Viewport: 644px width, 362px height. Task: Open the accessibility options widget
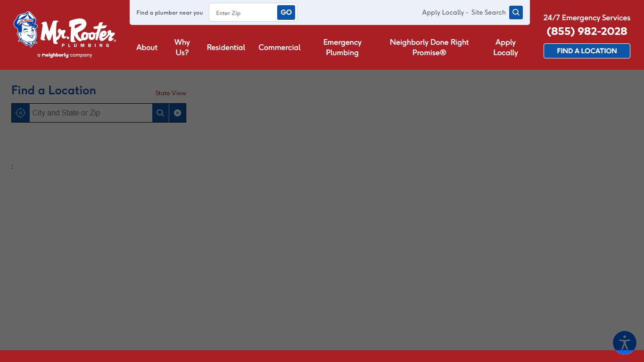coord(625,343)
